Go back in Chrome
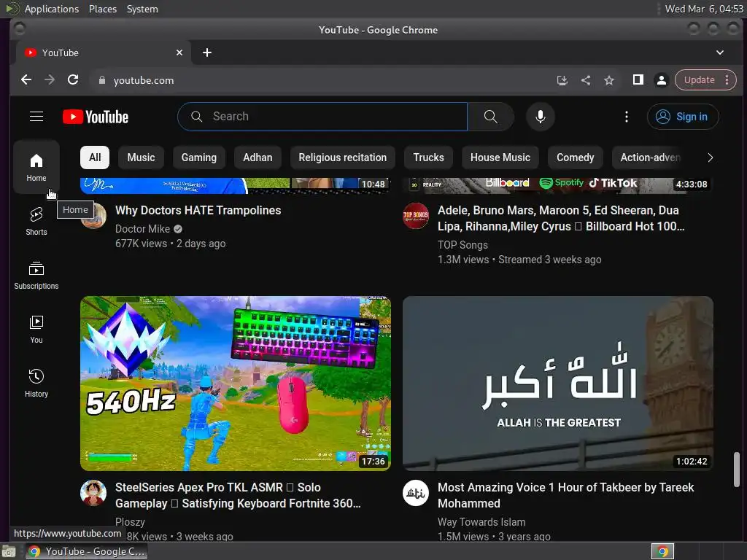This screenshot has width=747, height=560. tap(26, 80)
